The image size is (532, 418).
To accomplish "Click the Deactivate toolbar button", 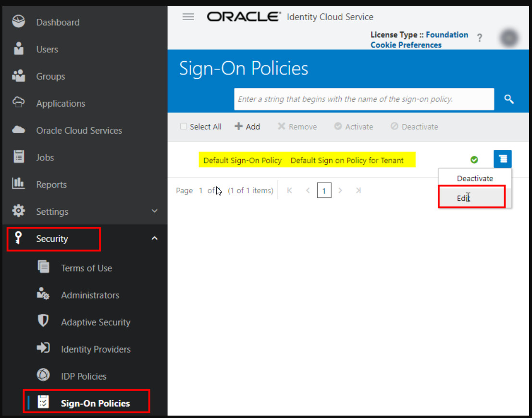I will click(x=414, y=126).
